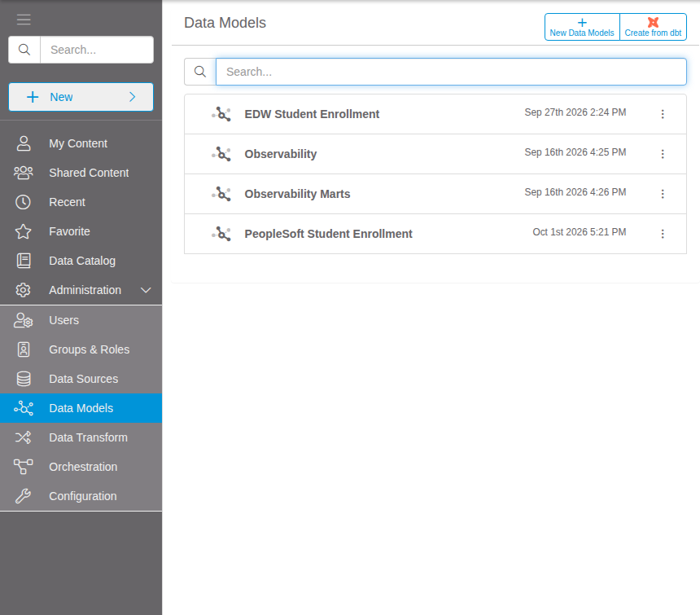Open the Data Models menu item
The image size is (700, 615).
point(81,408)
